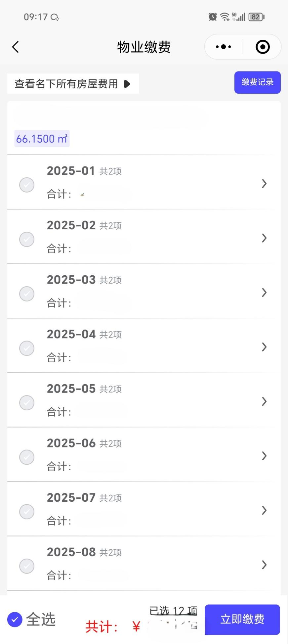Expand the 2025-02 bill details chevron
This screenshot has height=644, width=288.
click(x=264, y=238)
